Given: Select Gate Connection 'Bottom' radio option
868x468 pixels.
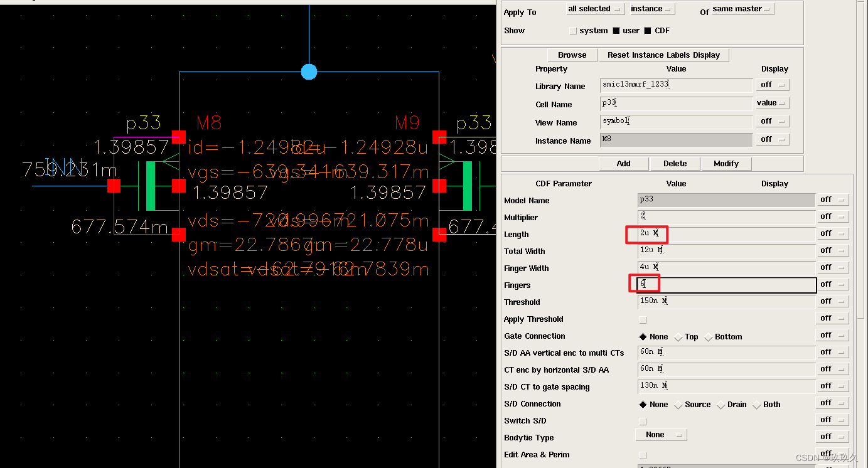Looking at the screenshot, I should (x=709, y=337).
